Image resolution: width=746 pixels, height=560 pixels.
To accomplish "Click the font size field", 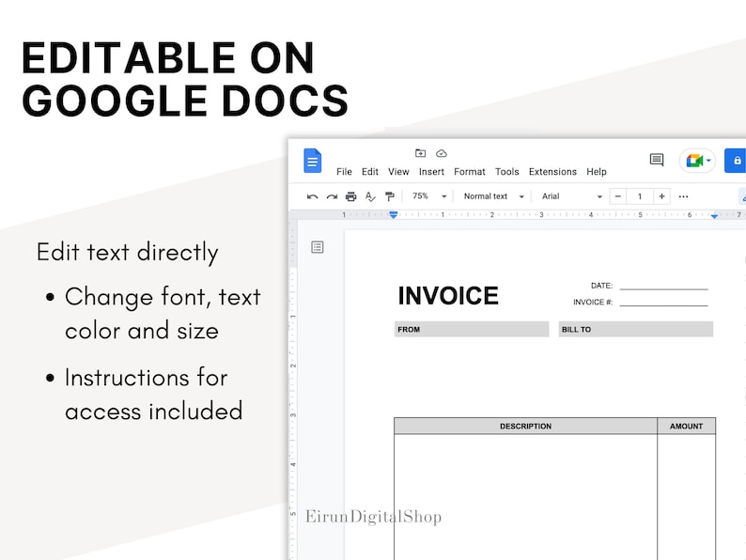I will pyautogui.click(x=640, y=196).
